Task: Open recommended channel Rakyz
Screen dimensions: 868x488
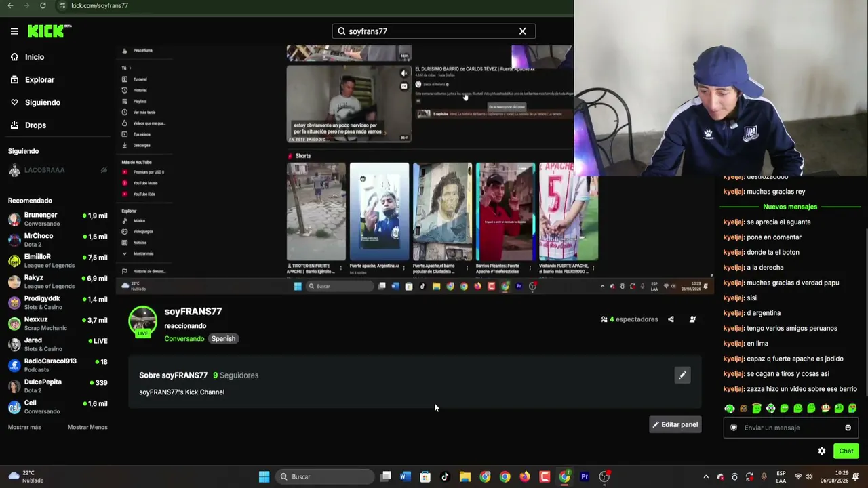Action: tap(58, 282)
